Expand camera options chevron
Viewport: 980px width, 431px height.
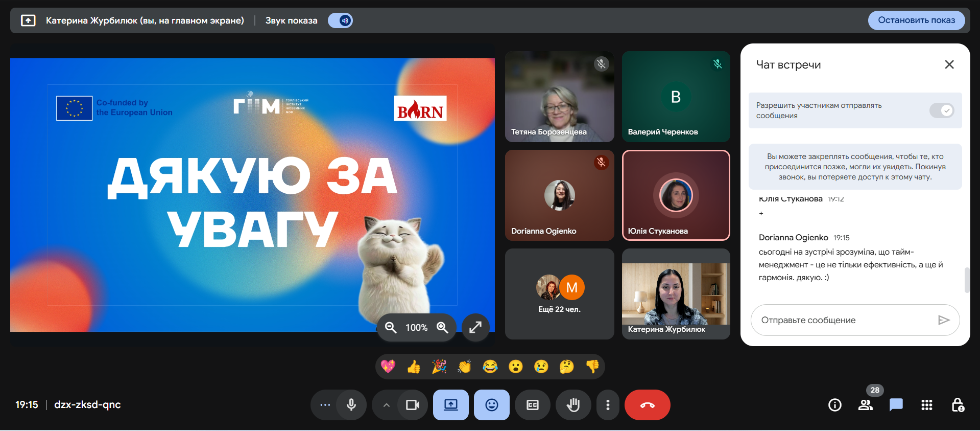[x=387, y=405]
